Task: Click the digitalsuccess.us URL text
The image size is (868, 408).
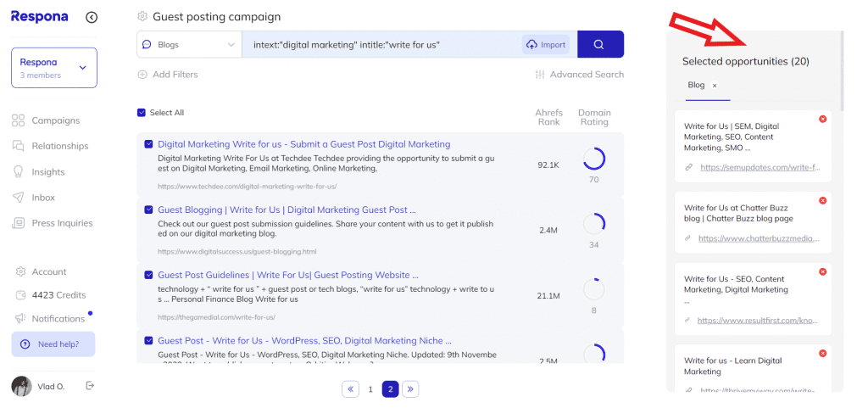Action: (x=237, y=251)
